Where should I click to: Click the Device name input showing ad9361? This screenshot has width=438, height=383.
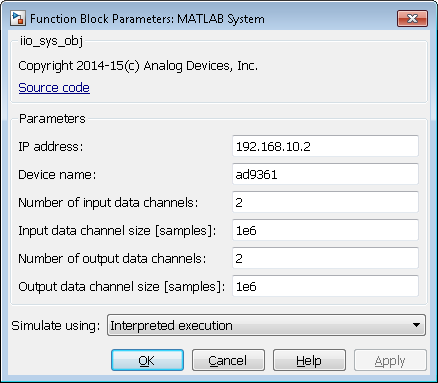pos(325,174)
